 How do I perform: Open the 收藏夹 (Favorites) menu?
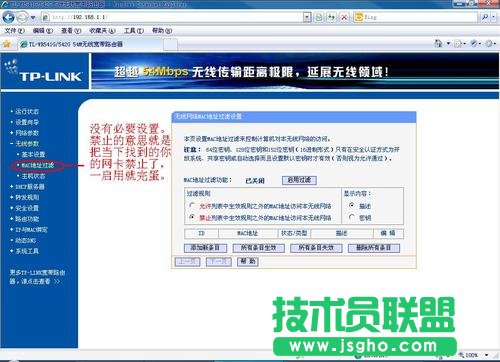102,31
